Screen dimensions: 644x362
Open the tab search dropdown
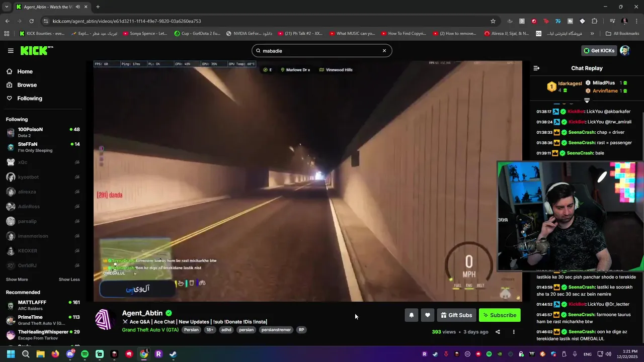coord(7,7)
